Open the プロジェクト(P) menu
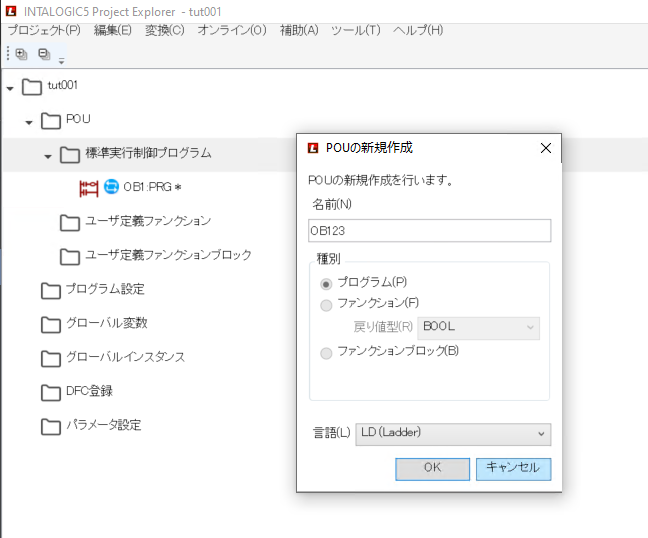The height and width of the screenshot is (538, 648). point(44,30)
